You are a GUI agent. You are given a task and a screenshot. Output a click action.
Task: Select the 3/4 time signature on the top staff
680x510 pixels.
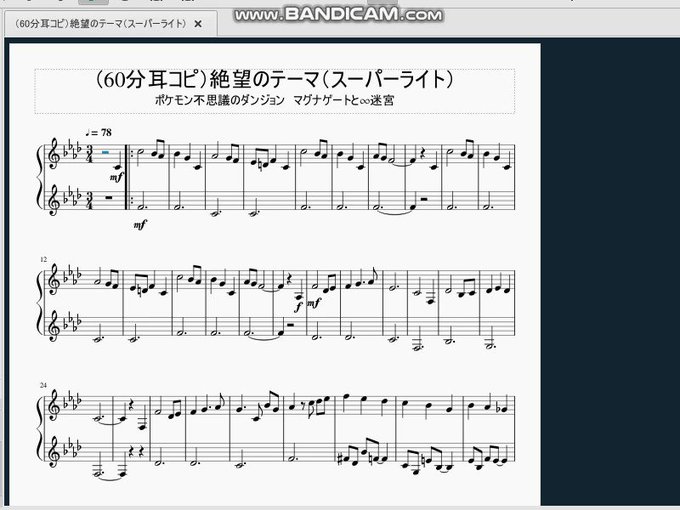pyautogui.click(x=90, y=155)
